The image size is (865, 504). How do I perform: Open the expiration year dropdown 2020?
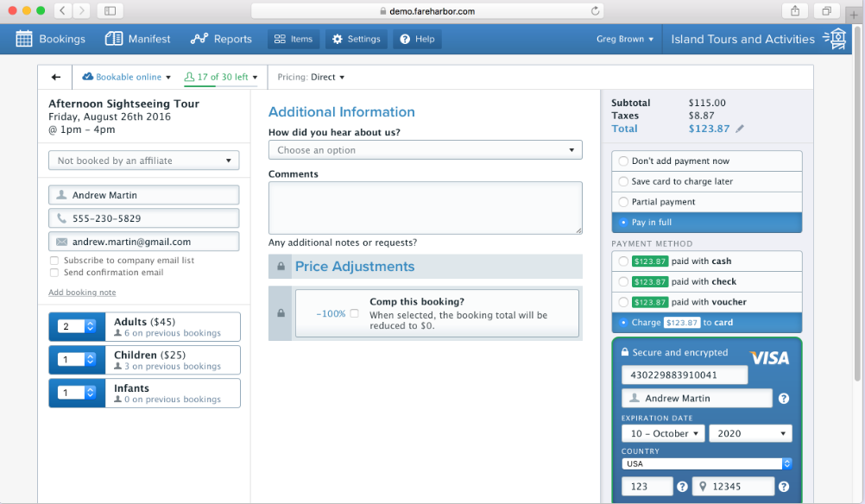coord(750,433)
